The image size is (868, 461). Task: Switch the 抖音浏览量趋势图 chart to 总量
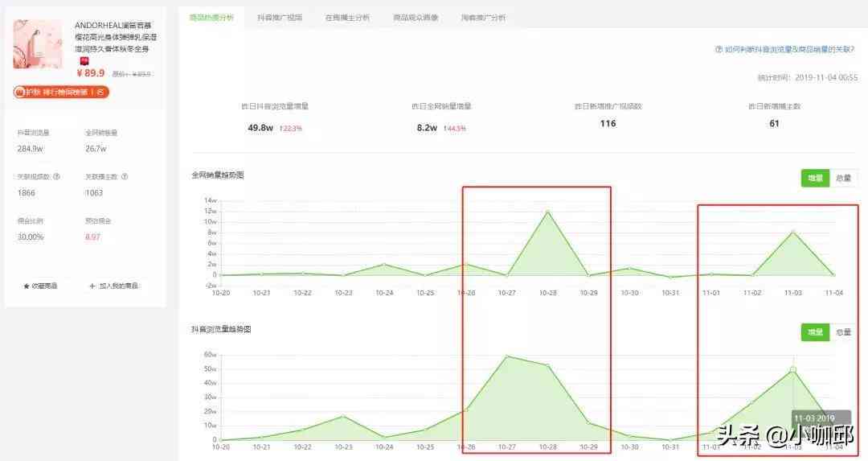click(843, 332)
